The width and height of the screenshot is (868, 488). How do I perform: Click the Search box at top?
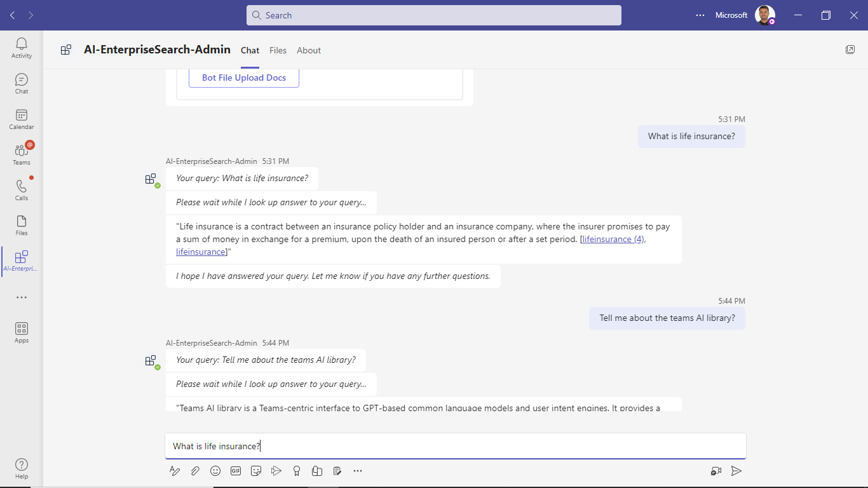[x=434, y=15]
